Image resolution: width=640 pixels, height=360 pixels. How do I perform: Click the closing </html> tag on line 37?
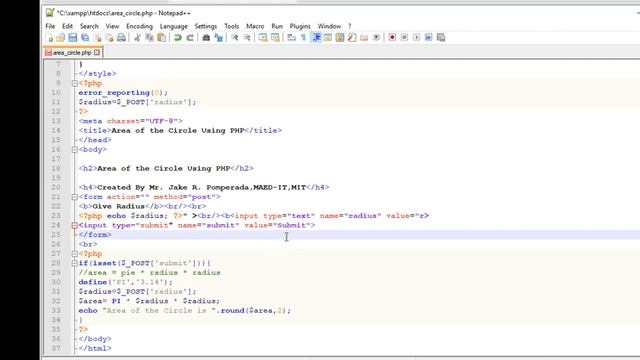[95, 349]
